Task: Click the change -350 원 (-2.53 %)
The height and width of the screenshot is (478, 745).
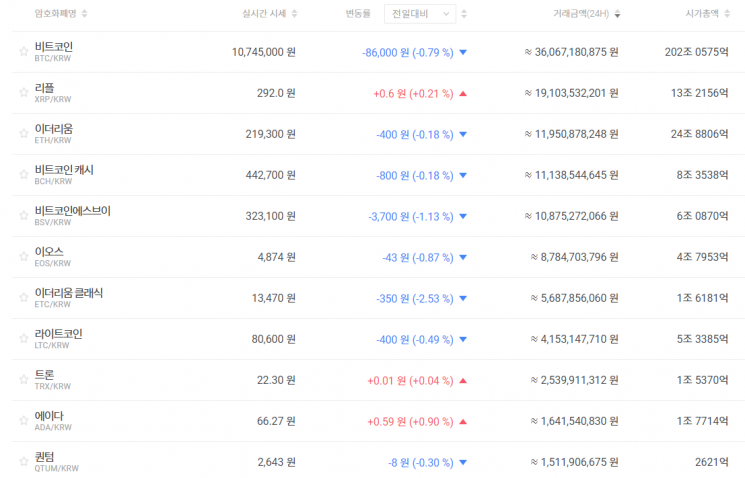Action: pos(415,298)
